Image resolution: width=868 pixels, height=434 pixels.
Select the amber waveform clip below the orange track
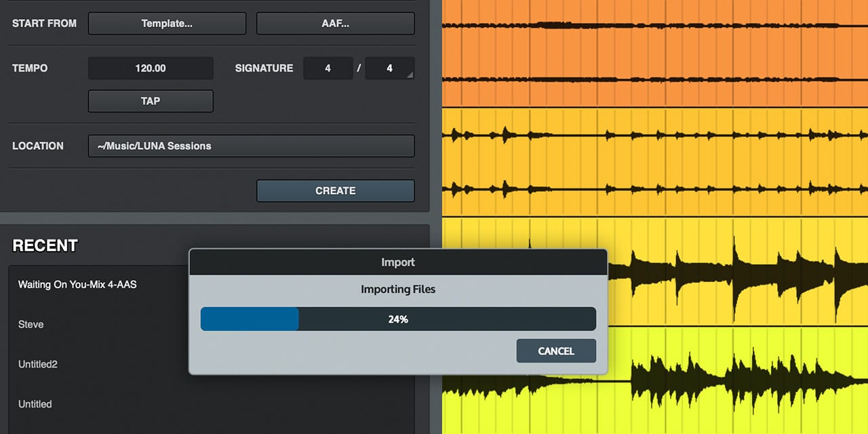(x=651, y=163)
